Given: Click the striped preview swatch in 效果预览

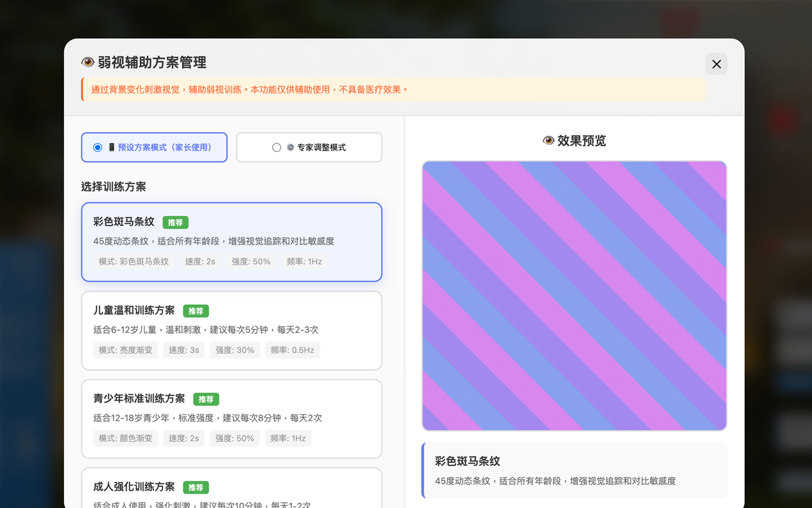Looking at the screenshot, I should pyautogui.click(x=574, y=296).
